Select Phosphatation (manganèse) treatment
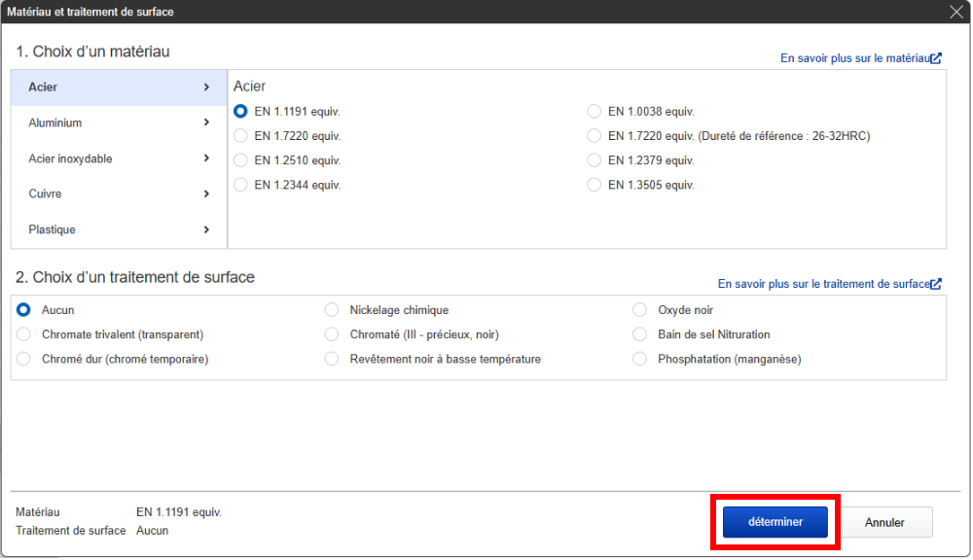The image size is (973, 560). pos(640,359)
